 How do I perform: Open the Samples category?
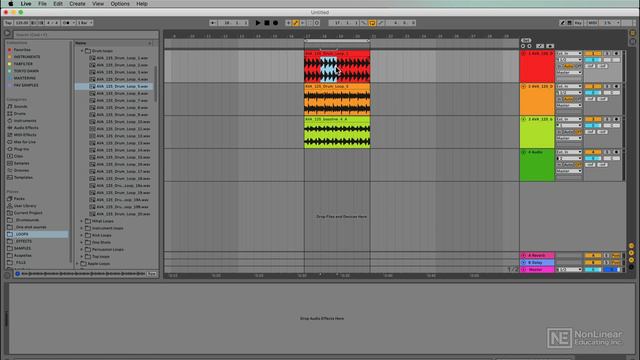pyautogui.click(x=21, y=163)
